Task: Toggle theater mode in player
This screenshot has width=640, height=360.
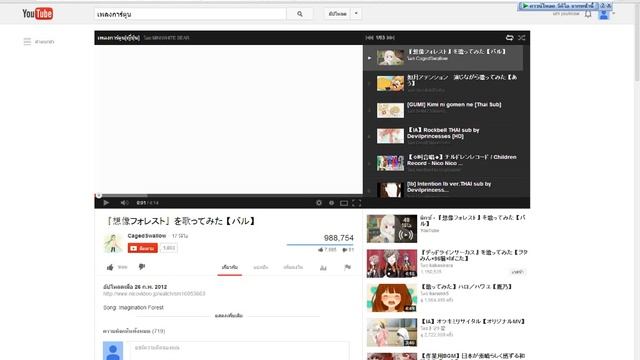Action: tap(344, 203)
